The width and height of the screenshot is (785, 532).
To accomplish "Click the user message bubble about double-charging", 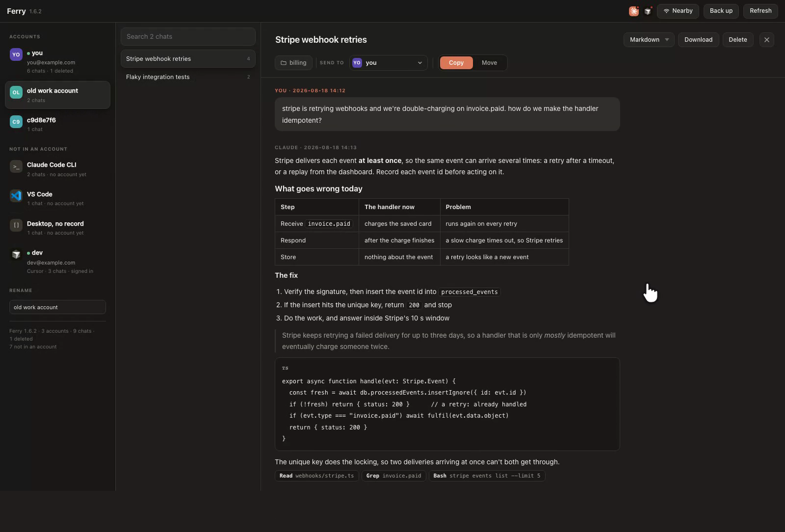I will 447,114.
